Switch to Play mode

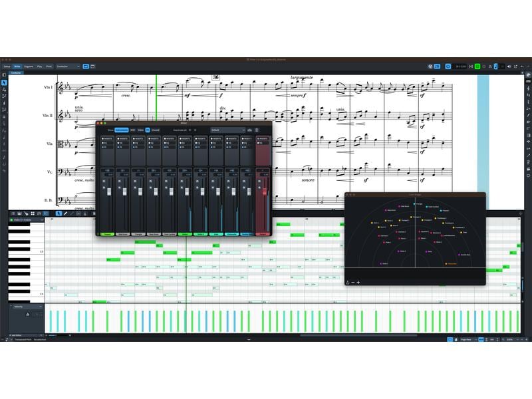[39, 66]
